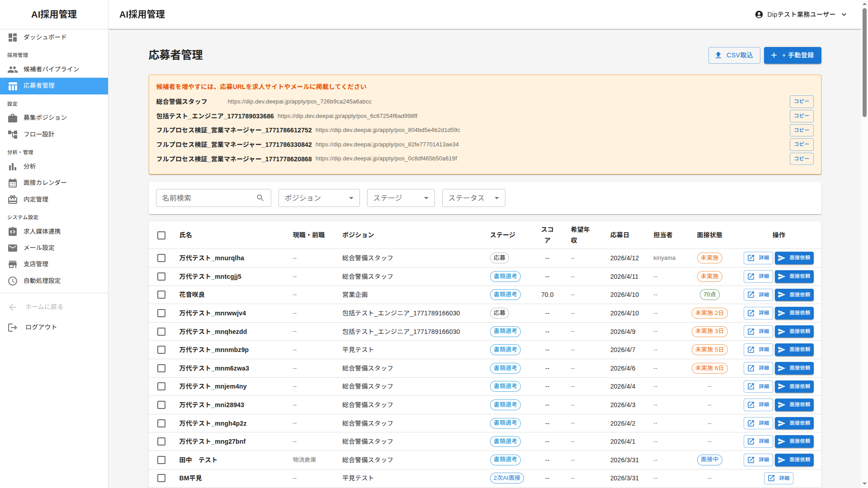Click the 分析 bar chart icon
Screen dimensions: 868x488
coord(13,166)
